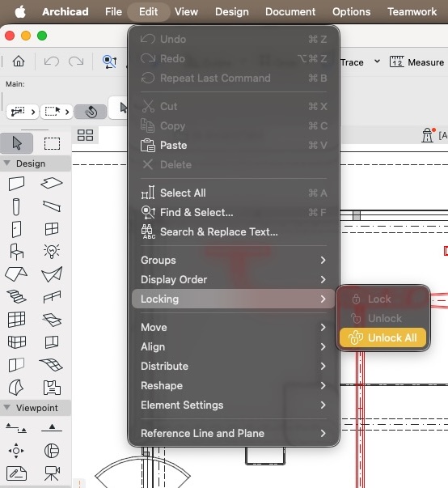Pick the Column tool icon
This screenshot has width=448, height=488.
[16, 206]
